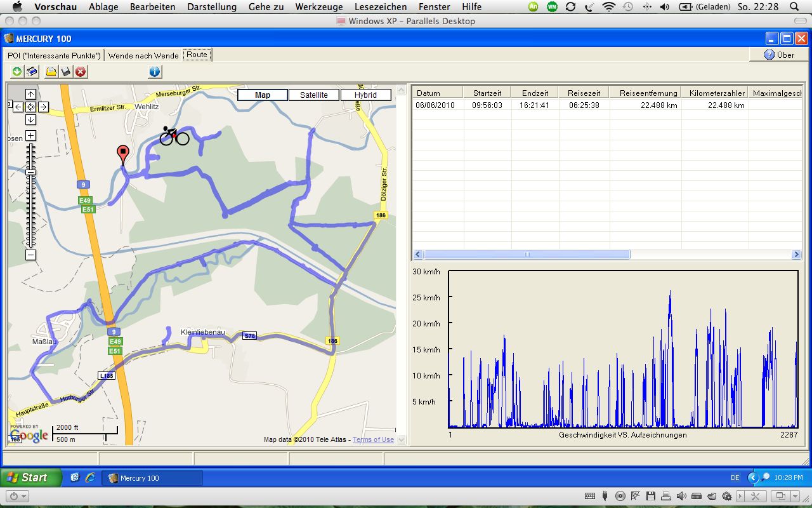Open the Werkzeuge menu in menu bar
The image size is (812, 508).
point(318,7)
